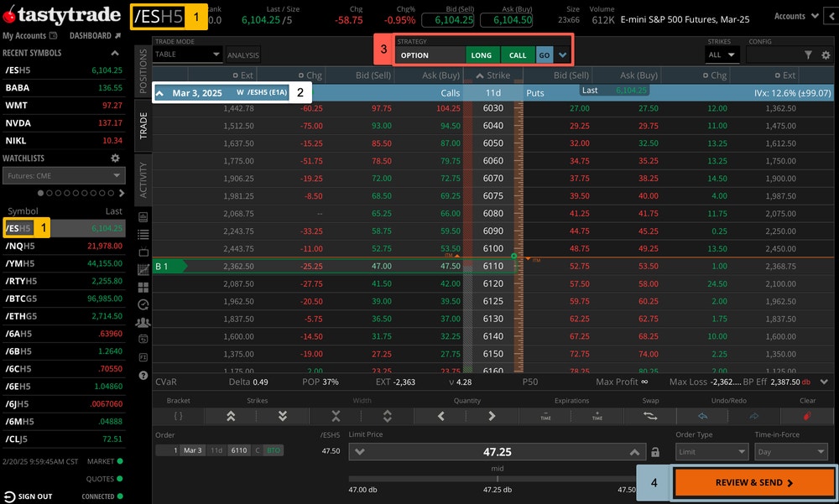Switch to the POSITIONS tab

(143, 70)
